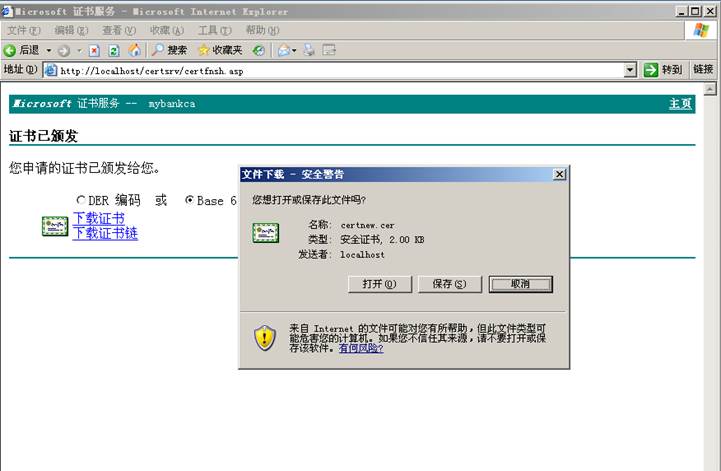Select the DER 编码 radio button
This screenshot has width=721, height=471.
[81, 200]
